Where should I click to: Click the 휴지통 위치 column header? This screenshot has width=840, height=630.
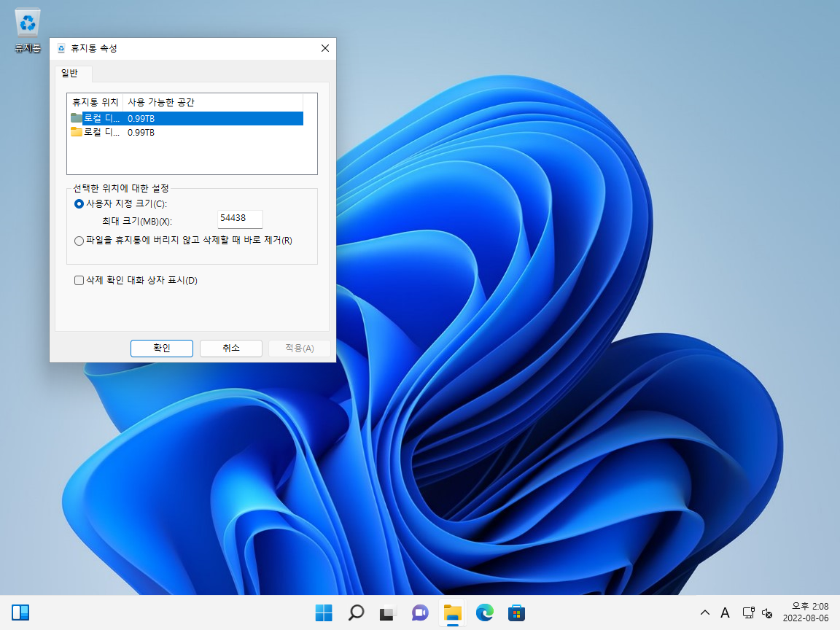coord(96,102)
